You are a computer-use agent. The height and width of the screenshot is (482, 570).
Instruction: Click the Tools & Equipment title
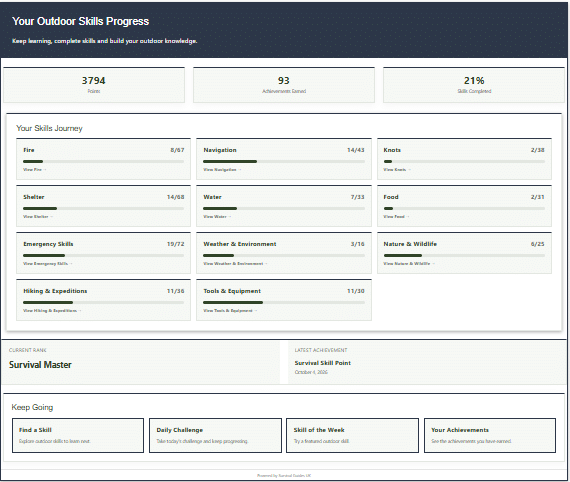[x=232, y=291]
